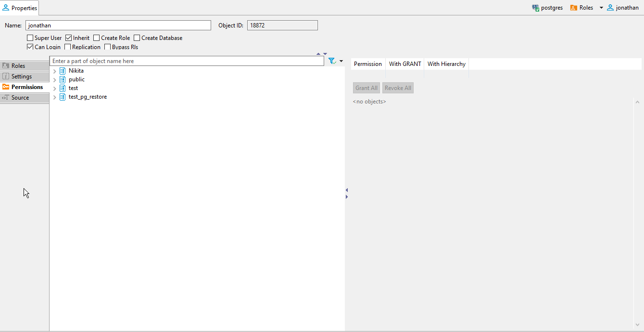Click the Grant All button

(366, 88)
